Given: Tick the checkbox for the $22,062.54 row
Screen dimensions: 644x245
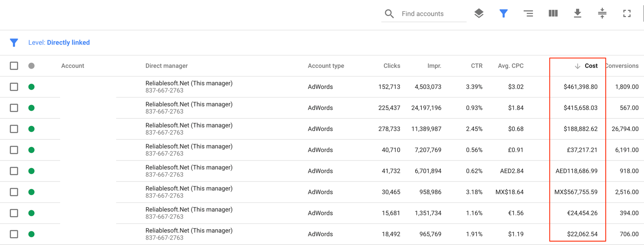Looking at the screenshot, I should tap(14, 234).
